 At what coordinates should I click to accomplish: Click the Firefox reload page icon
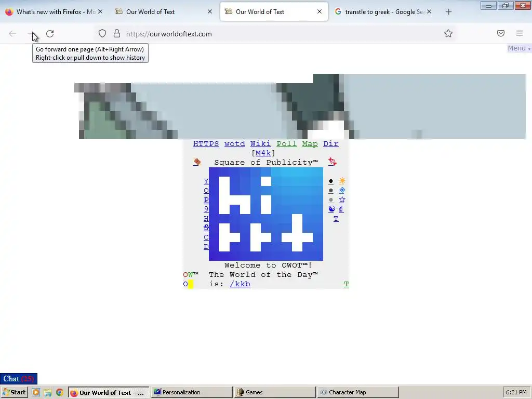point(50,34)
